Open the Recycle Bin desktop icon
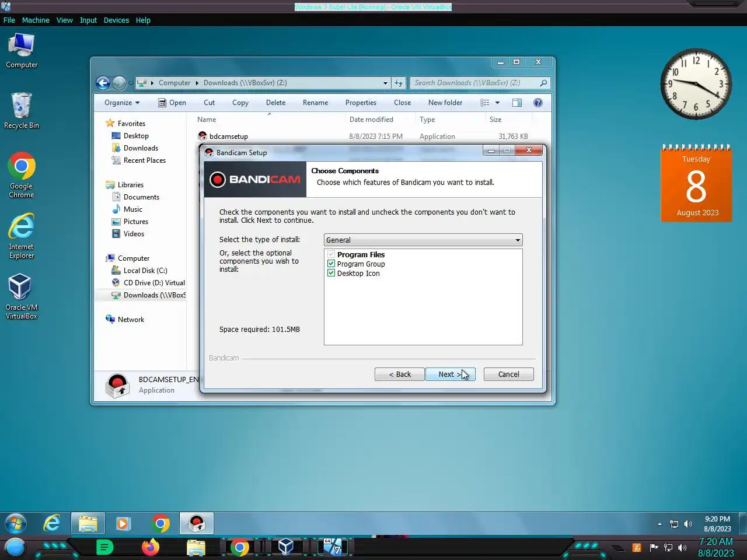 (x=22, y=110)
